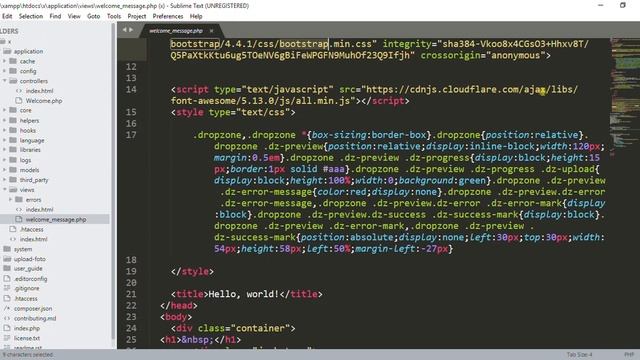Close the welcome_message.php tab

click(x=211, y=31)
